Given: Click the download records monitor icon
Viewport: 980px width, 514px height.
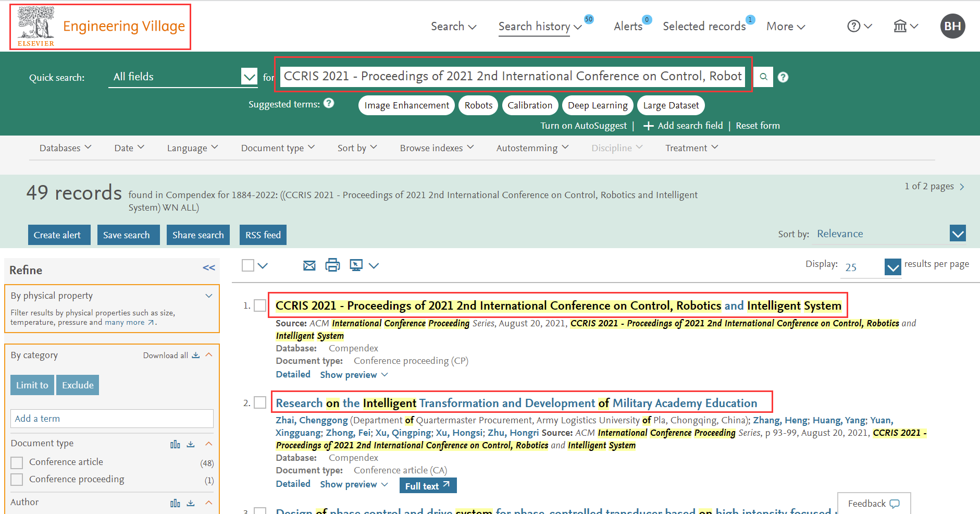Looking at the screenshot, I should [356, 265].
